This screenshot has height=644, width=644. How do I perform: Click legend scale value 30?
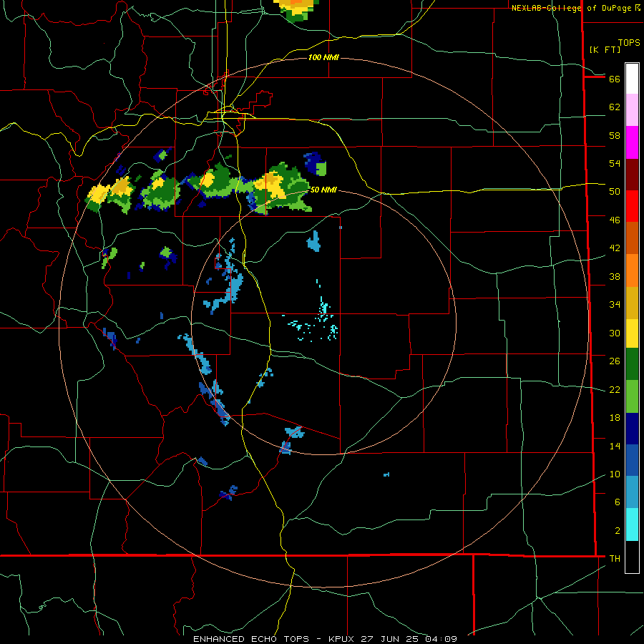[x=615, y=333]
